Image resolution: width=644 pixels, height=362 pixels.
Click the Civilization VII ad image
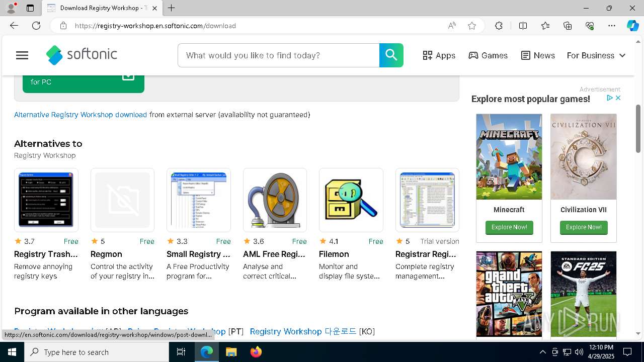click(x=584, y=156)
